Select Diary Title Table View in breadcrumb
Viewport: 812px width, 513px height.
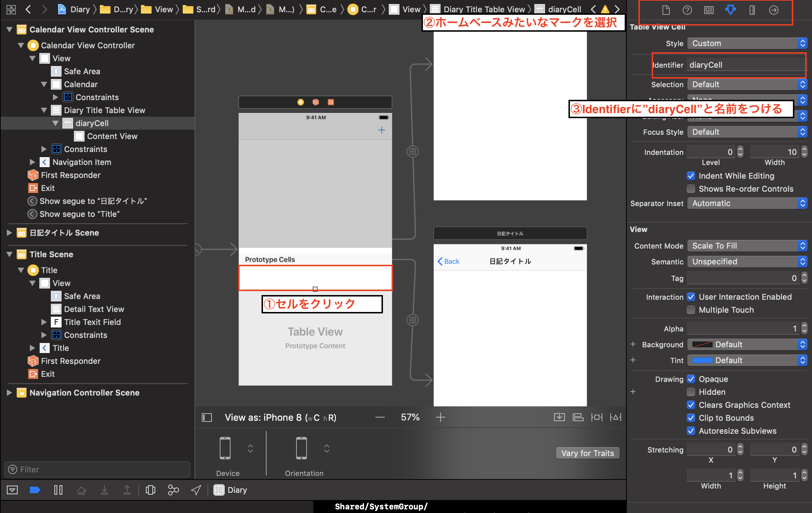tap(484, 9)
